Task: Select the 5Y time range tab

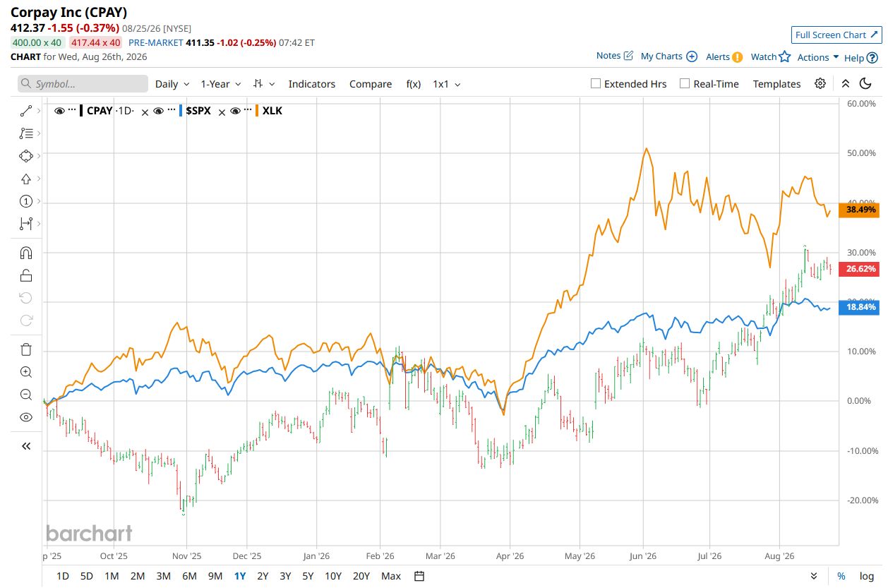Action: (308, 576)
